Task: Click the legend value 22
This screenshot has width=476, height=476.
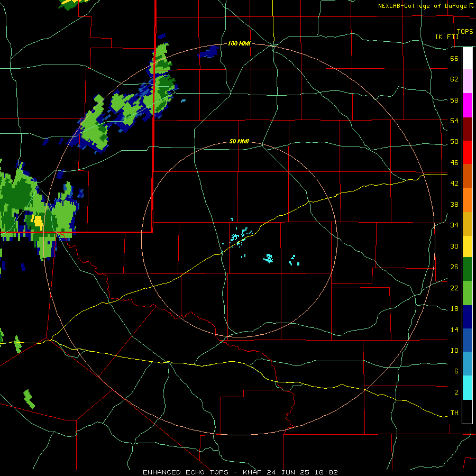Action: point(454,288)
